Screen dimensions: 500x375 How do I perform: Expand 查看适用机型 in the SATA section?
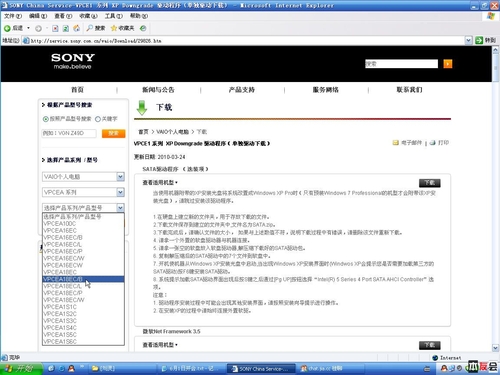[x=160, y=183]
